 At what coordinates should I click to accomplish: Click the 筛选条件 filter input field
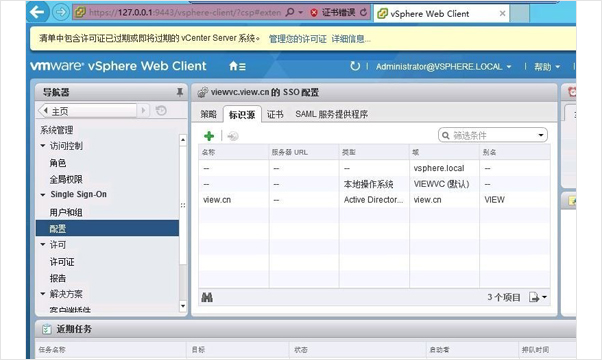point(493,135)
